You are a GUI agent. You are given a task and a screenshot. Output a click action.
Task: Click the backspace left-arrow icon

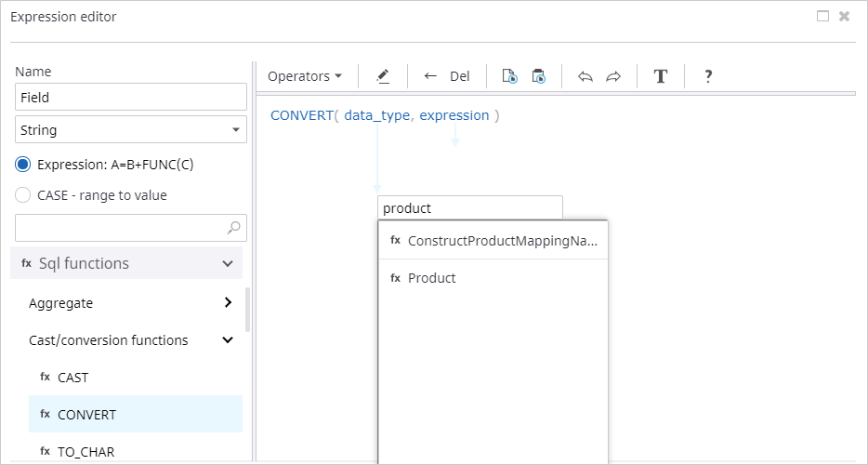point(430,76)
